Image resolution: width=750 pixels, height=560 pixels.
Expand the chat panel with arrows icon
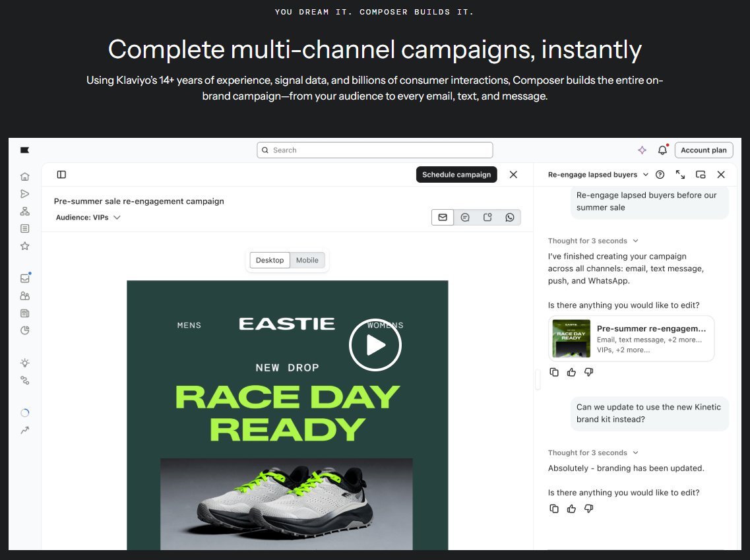(680, 175)
